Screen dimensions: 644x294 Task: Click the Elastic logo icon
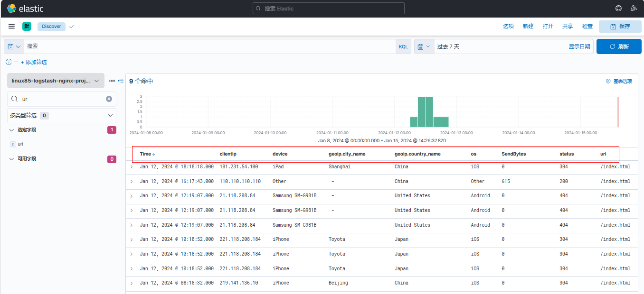click(x=11, y=9)
